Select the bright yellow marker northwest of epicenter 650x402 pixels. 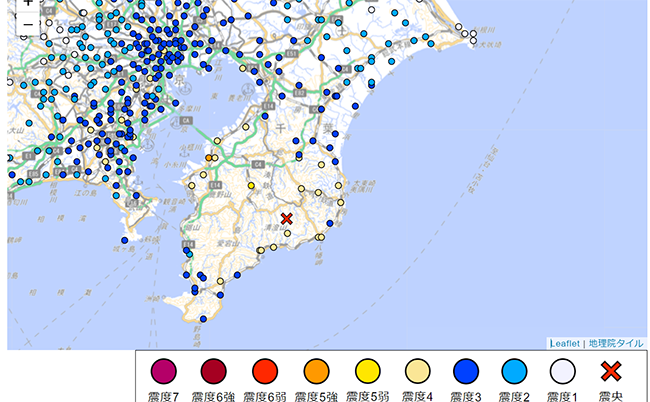[250, 186]
